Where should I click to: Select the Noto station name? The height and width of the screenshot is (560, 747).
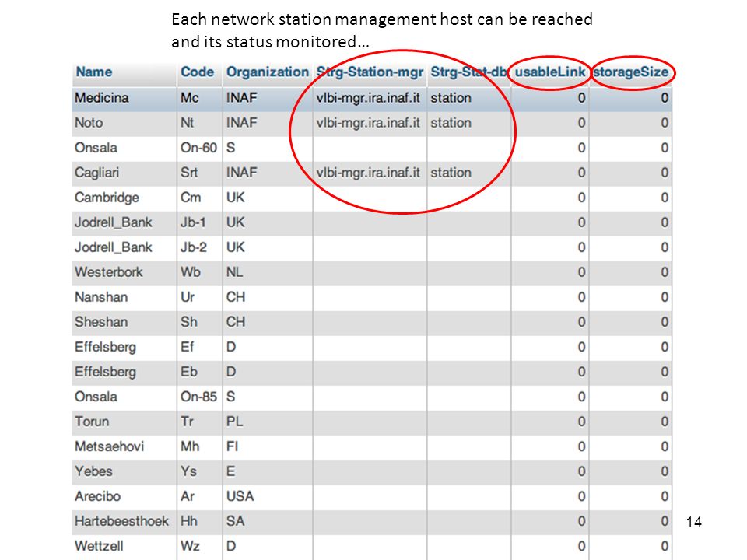[x=89, y=123]
